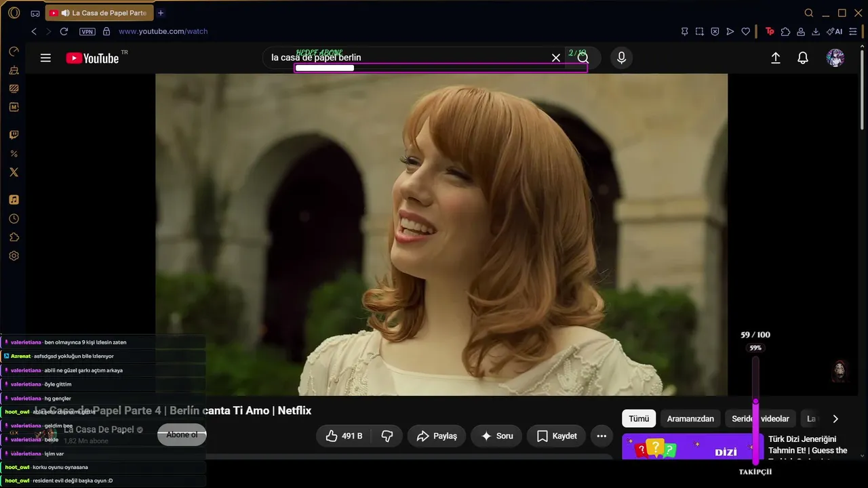Toggle the VPN badge
The width and height of the screenshot is (868, 488).
(87, 31)
